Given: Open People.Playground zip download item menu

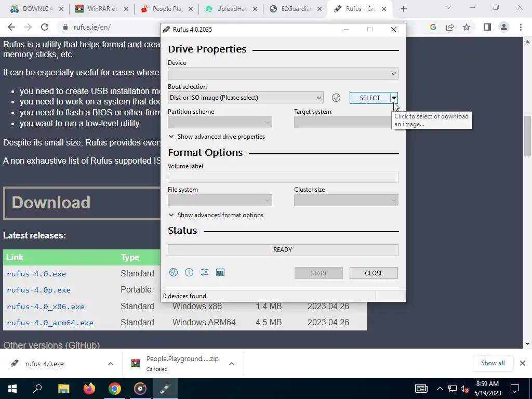Looking at the screenshot, I should tap(232, 364).
